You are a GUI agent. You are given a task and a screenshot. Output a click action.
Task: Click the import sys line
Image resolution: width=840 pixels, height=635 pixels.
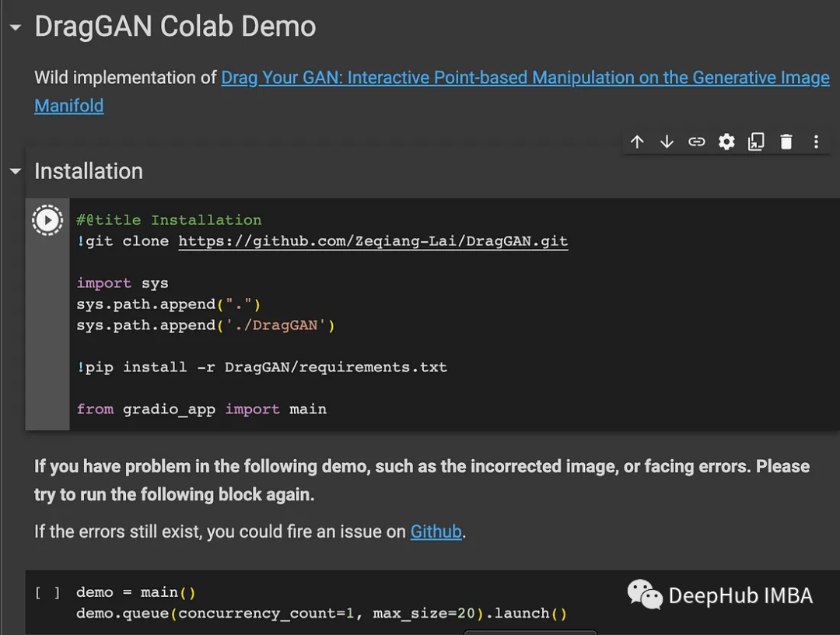[122, 283]
